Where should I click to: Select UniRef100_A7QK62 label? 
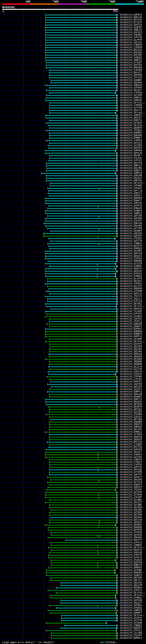coord(131,57)
